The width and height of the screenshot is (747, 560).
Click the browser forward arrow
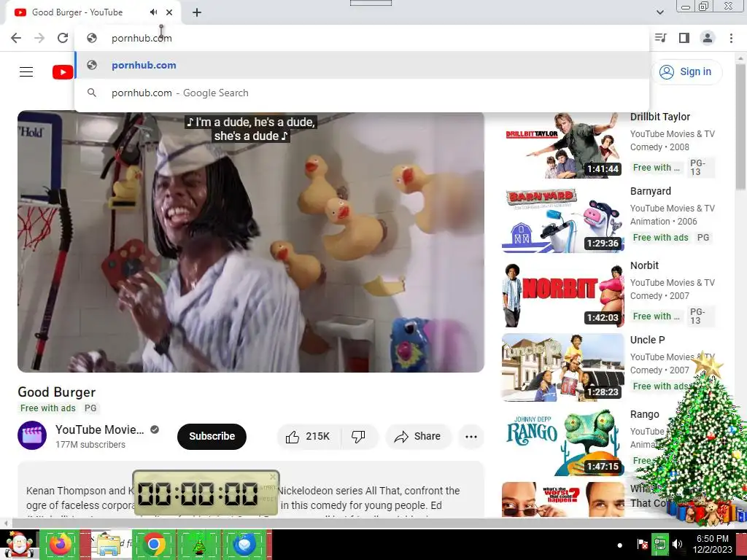39,38
